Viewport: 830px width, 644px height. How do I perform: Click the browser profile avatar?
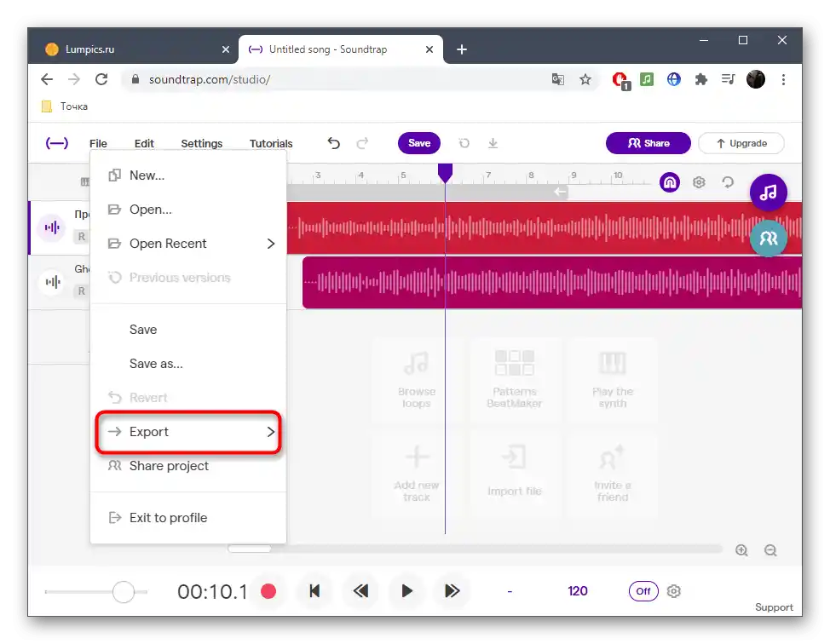[755, 79]
